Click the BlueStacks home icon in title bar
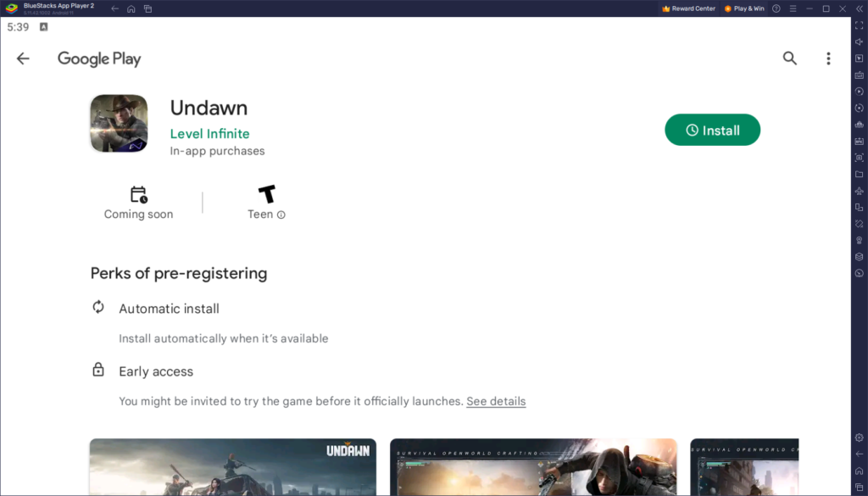This screenshot has height=496, width=868. [131, 8]
